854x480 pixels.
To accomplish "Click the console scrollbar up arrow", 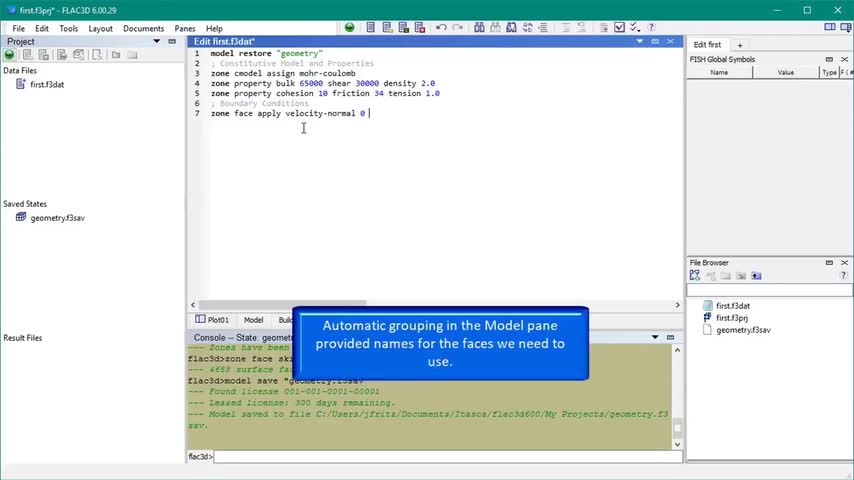I will tap(677, 350).
